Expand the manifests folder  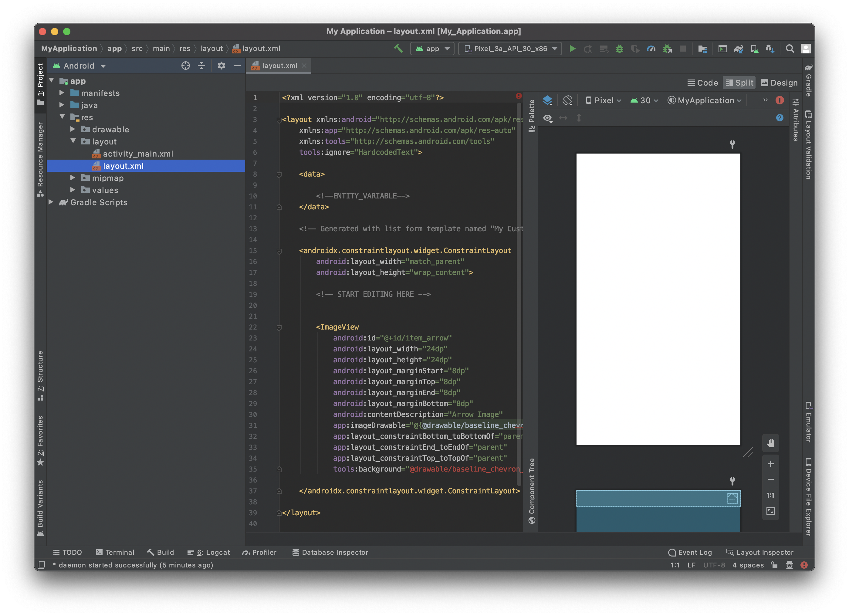click(x=62, y=93)
